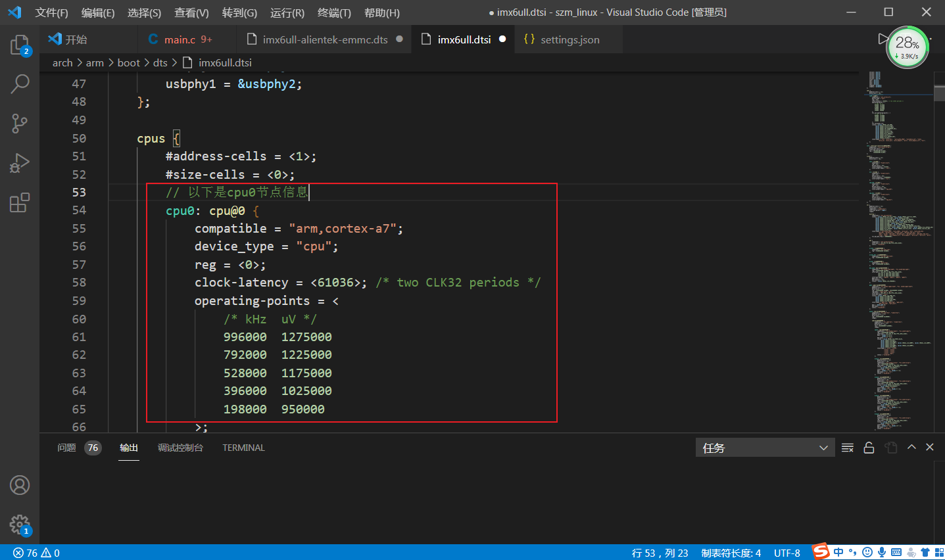This screenshot has width=945, height=560.
Task: Click the VS Code logo in title bar
Action: click(x=14, y=12)
